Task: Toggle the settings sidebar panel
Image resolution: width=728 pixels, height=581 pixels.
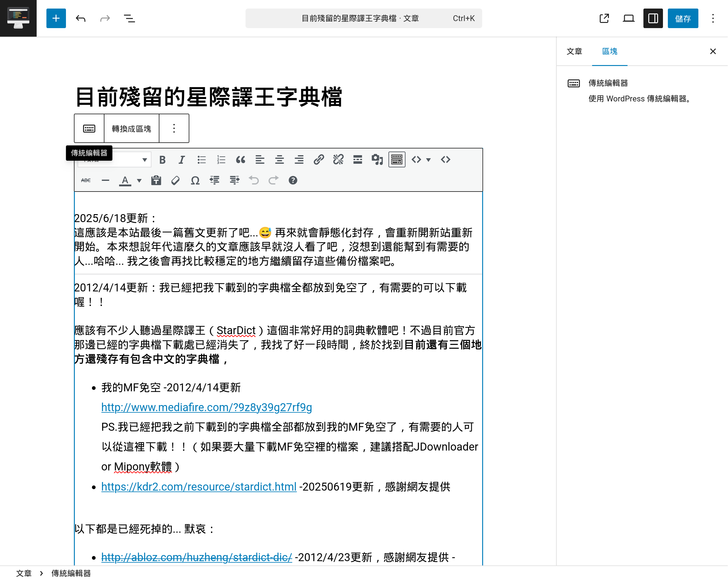Action: (x=653, y=18)
